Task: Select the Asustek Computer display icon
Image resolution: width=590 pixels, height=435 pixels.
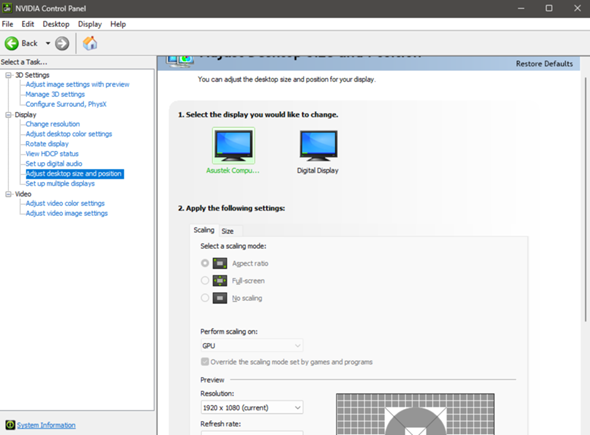Action: (x=233, y=145)
